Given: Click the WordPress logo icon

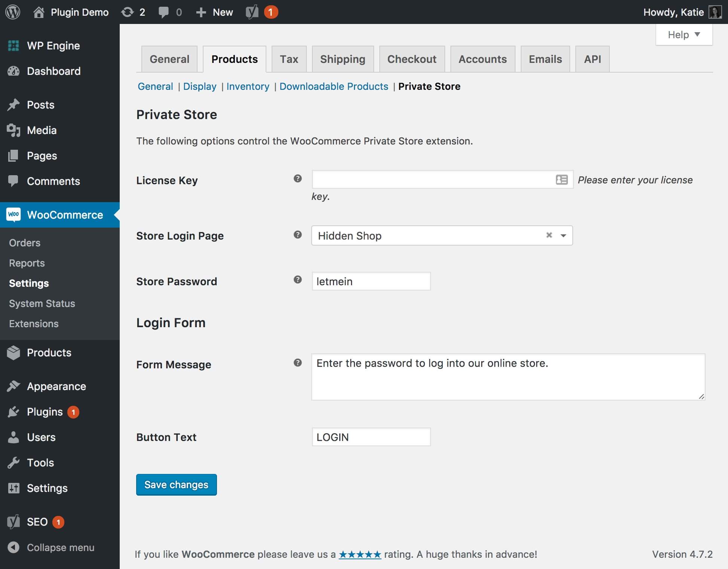Looking at the screenshot, I should click(x=13, y=12).
